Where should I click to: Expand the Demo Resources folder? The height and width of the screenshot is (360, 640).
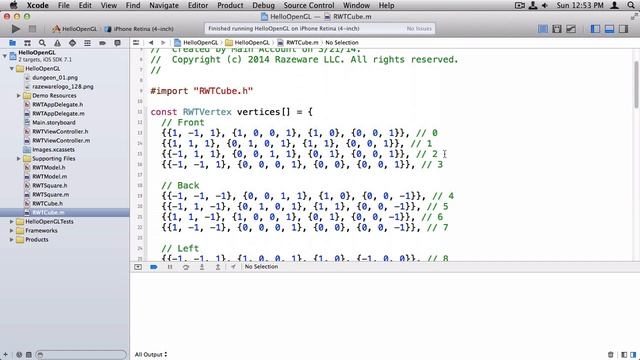[18, 96]
